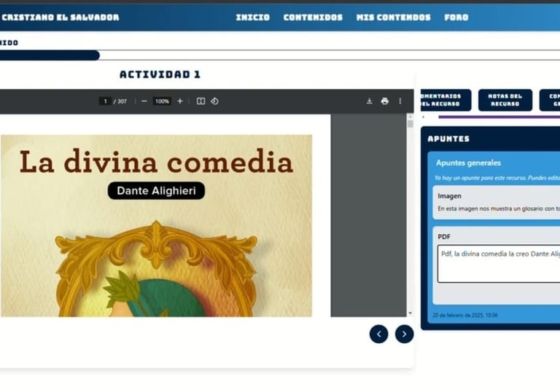Click the APUNTES panel heading
Screen dimensions: 560x392
coord(448,138)
